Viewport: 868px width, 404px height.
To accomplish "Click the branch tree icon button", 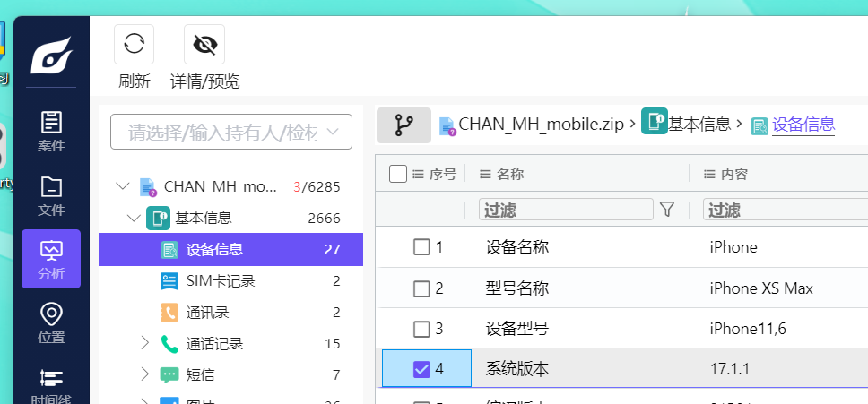I will [404, 125].
